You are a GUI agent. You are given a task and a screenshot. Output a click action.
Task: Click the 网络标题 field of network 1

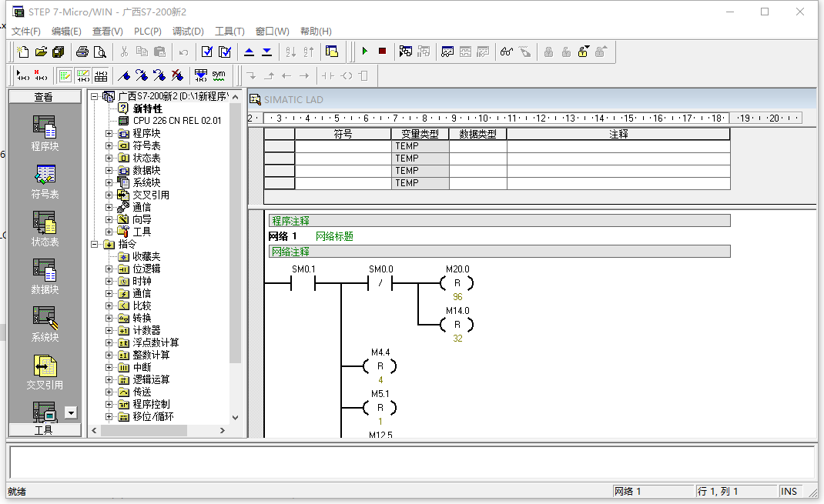(334, 236)
